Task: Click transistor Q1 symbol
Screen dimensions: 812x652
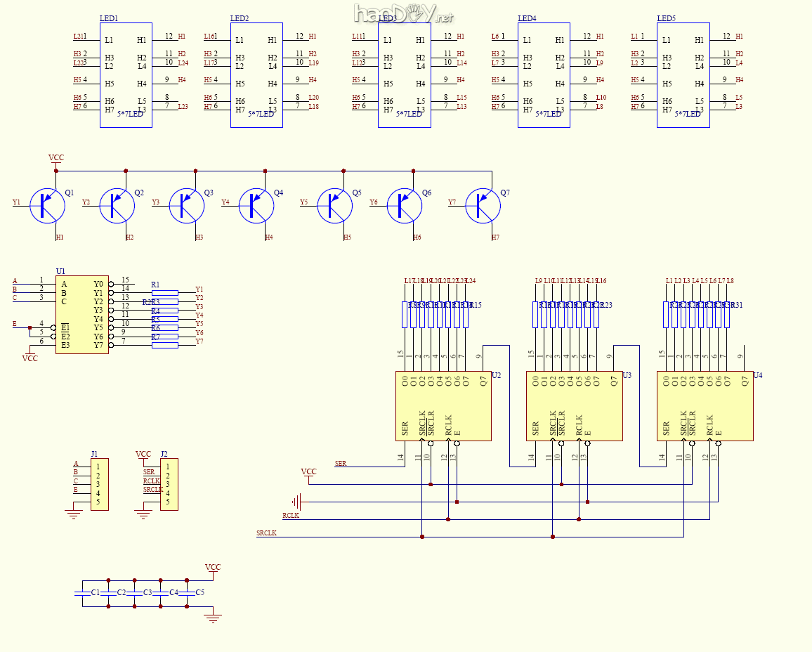Action: tap(48, 205)
